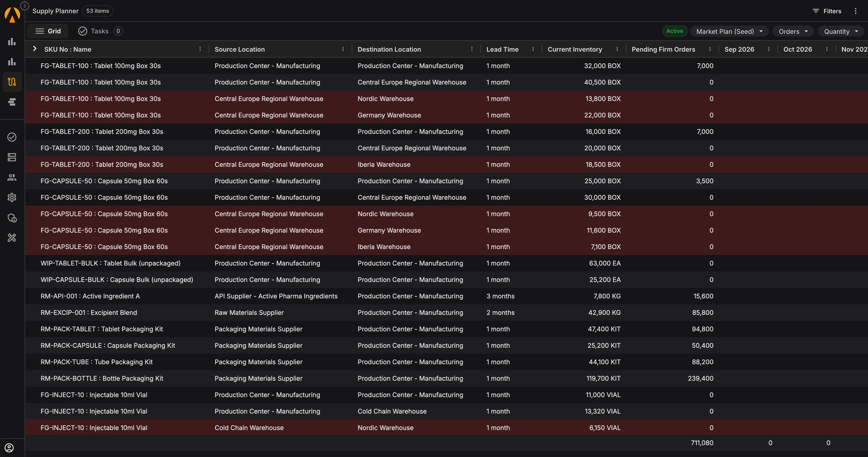Viewport: 868px width, 457px height.
Task: Click RM-PACK-TUBE : Tube Packaging Kit
Action: coord(97,362)
